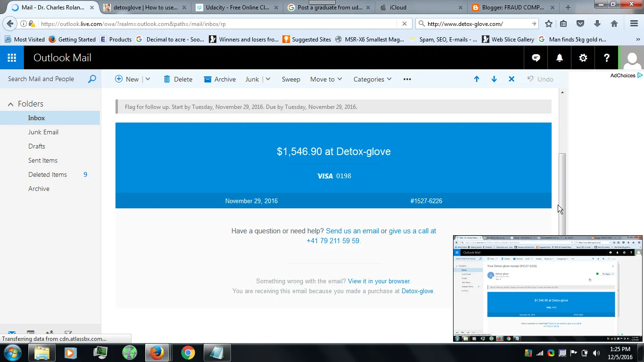Open Web Slice Gallery bookmark
This screenshot has width=644, height=362.
[508, 40]
